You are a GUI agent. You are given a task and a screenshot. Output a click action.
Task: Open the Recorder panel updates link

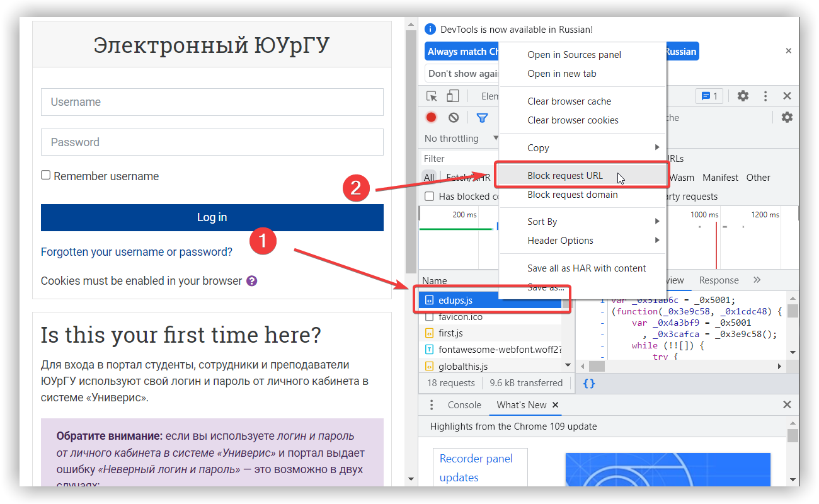(476, 468)
